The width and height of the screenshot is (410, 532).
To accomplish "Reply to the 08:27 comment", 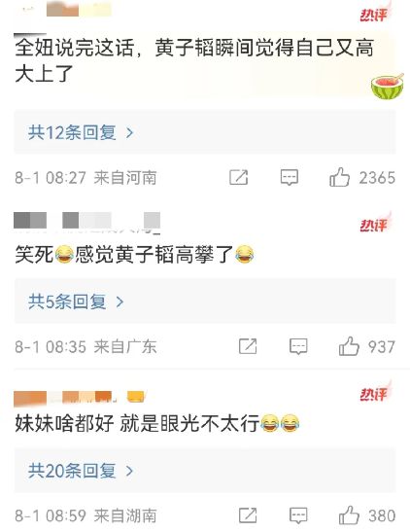I will pyautogui.click(x=289, y=177).
